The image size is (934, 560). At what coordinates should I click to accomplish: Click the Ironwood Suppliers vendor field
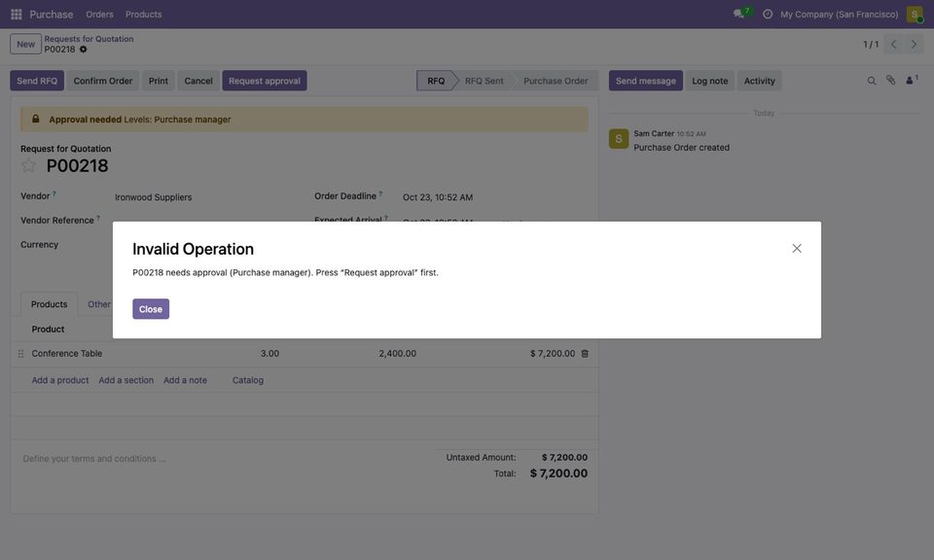tap(153, 197)
